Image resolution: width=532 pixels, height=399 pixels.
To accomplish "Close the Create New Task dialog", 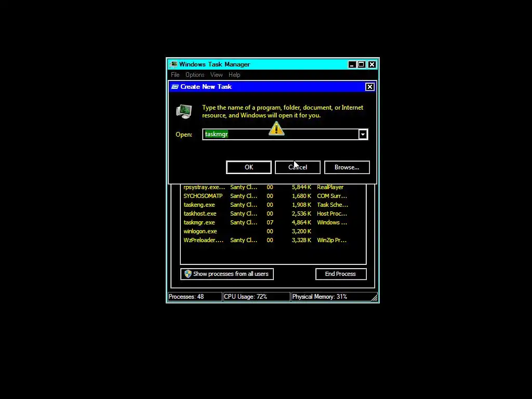I will pyautogui.click(x=369, y=87).
